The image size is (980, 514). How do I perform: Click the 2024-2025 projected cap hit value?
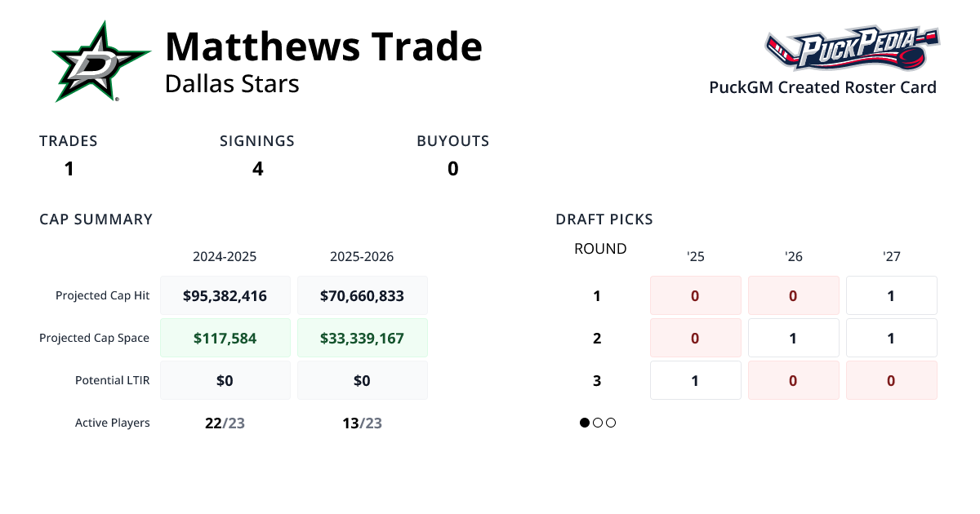pos(225,295)
